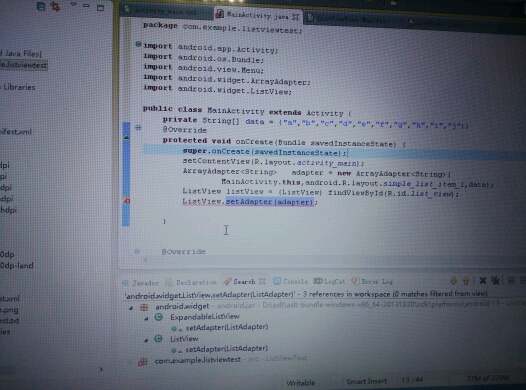Close the MainActivity.java editor tab
526x390 pixels.
coord(296,16)
